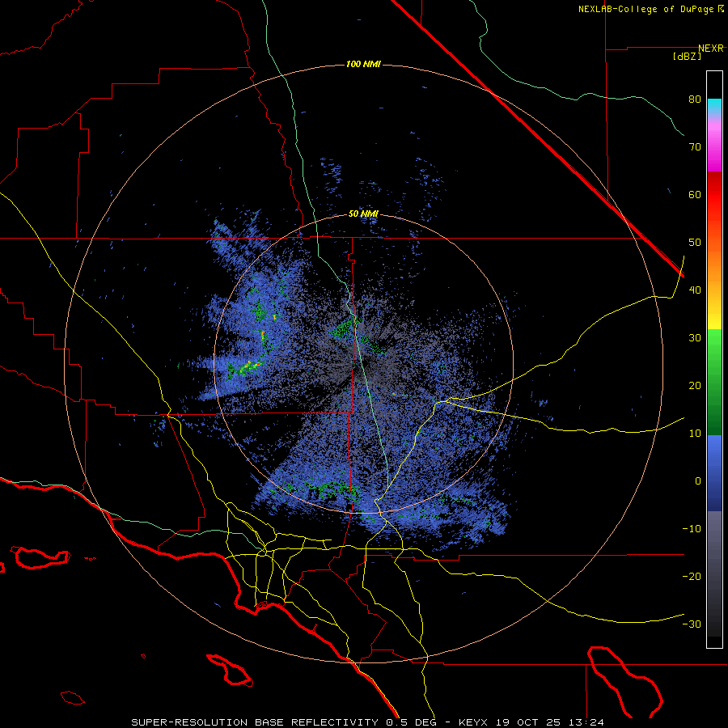Click the -30 value on the dBZ scale
The width and height of the screenshot is (728, 728).
pyautogui.click(x=692, y=624)
